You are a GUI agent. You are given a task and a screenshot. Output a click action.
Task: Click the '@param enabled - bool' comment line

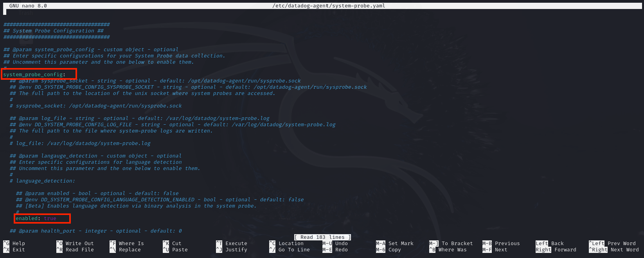[97, 193]
